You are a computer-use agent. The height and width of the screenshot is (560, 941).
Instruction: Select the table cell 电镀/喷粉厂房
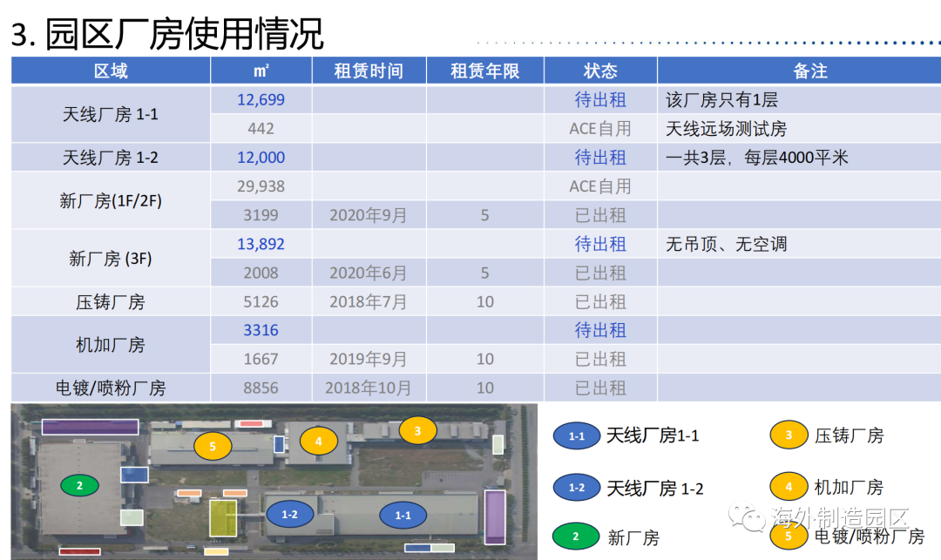(x=111, y=388)
